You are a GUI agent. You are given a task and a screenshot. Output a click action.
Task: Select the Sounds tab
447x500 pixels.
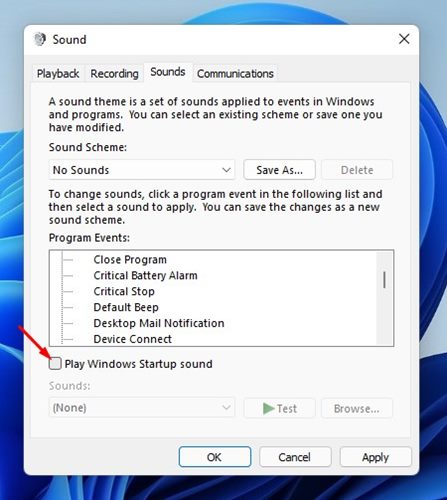coord(168,72)
